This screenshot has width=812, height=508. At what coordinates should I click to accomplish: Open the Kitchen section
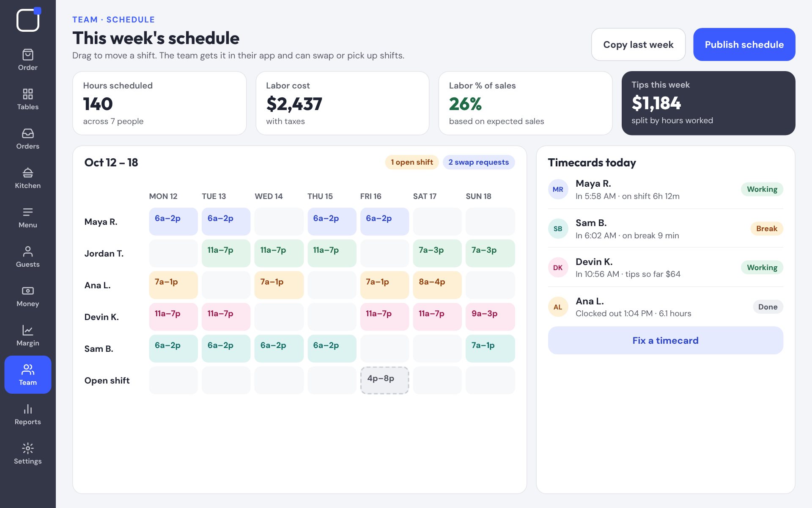(28, 178)
